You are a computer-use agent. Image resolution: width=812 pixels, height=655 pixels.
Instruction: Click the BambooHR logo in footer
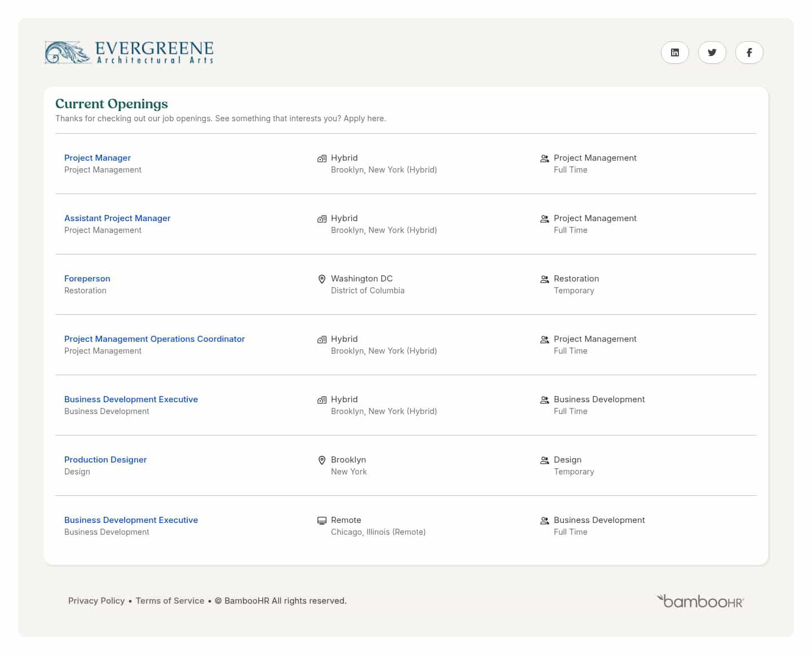click(x=700, y=601)
